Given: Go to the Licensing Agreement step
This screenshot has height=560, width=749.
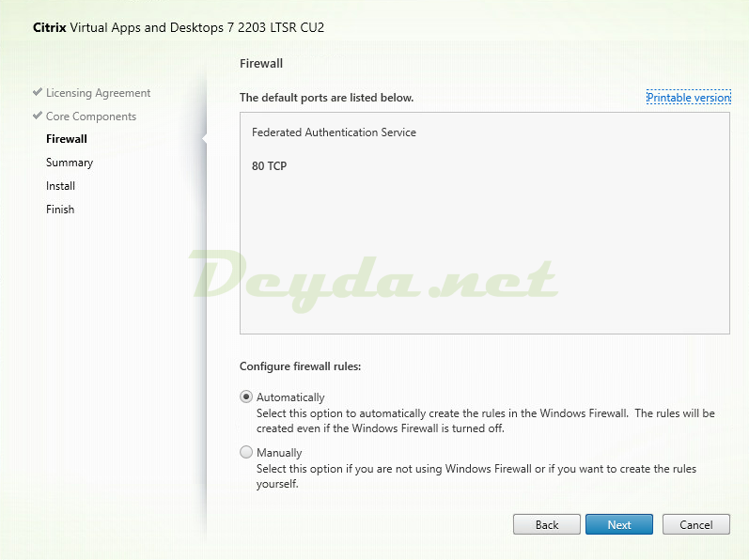Looking at the screenshot, I should coord(98,93).
